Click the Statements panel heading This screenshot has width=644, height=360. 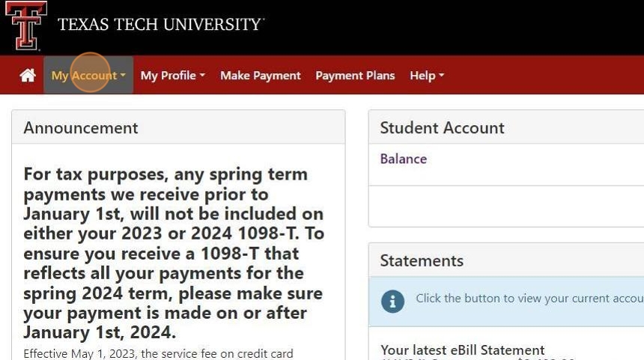422,260
